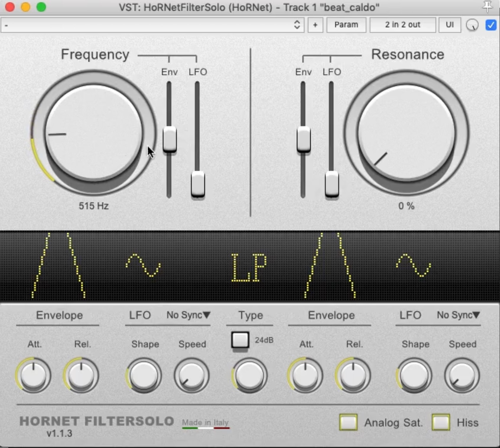Click the Frequency LFO Shape knob
This screenshot has height=448, width=500.
click(144, 375)
